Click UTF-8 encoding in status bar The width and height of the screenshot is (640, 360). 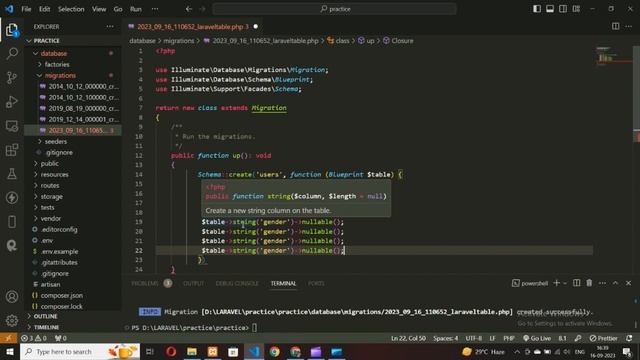point(474,338)
